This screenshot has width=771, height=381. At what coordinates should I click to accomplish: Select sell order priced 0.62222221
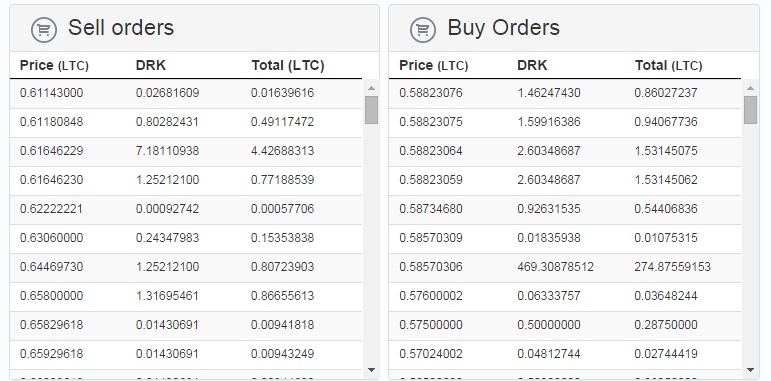[x=186, y=209]
